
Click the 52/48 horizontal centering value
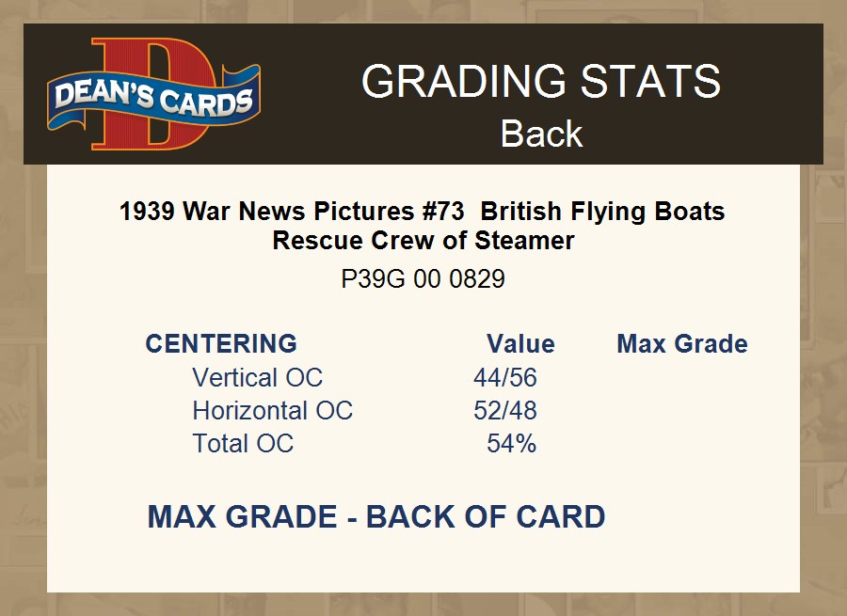pos(505,410)
